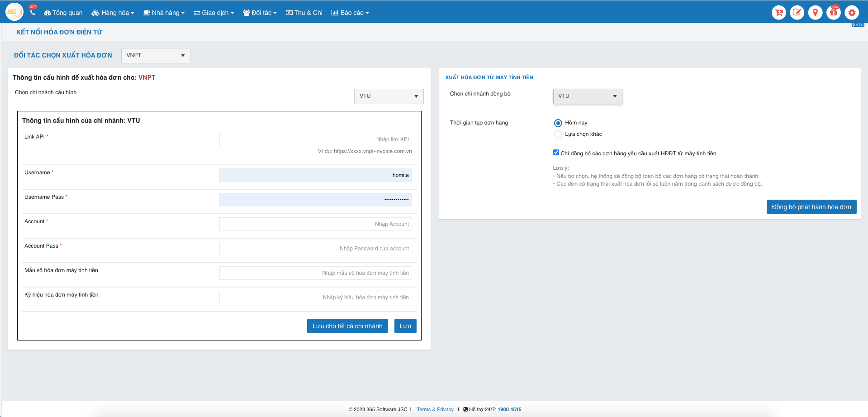
Task: Click the XUẤT HÓA ĐƠN TỪ MÁY TÍNH TIỀN title
Action: 489,77
